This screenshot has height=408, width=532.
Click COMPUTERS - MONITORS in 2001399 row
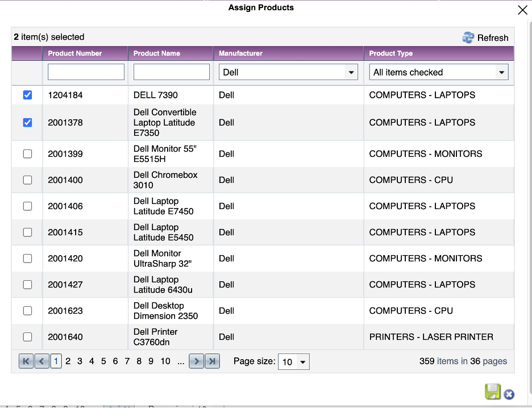[426, 154]
